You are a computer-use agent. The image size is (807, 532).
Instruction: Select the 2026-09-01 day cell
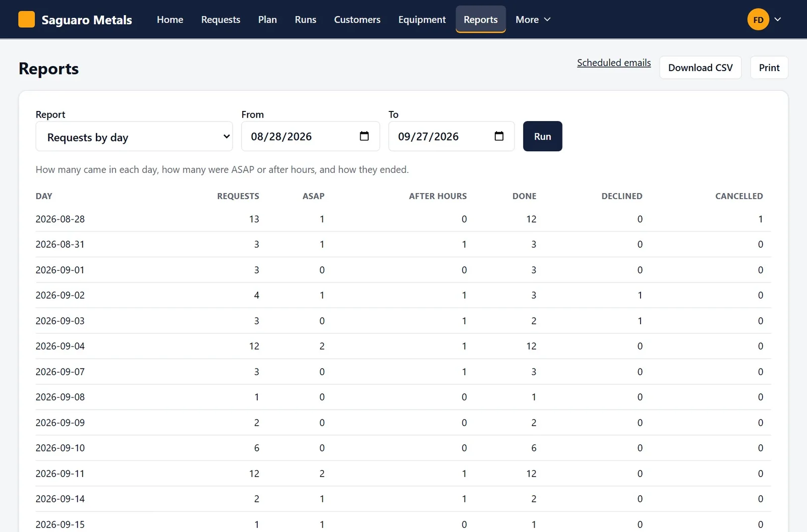60,270
